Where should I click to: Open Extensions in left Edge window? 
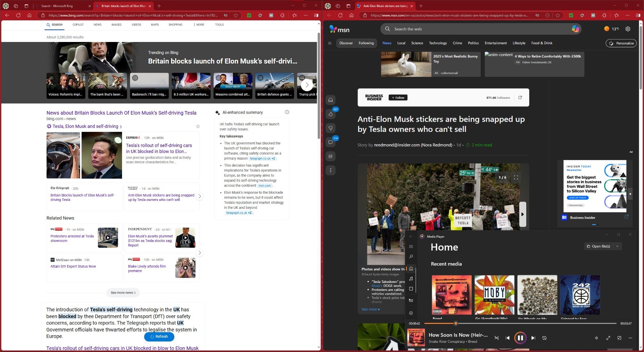[282, 15]
